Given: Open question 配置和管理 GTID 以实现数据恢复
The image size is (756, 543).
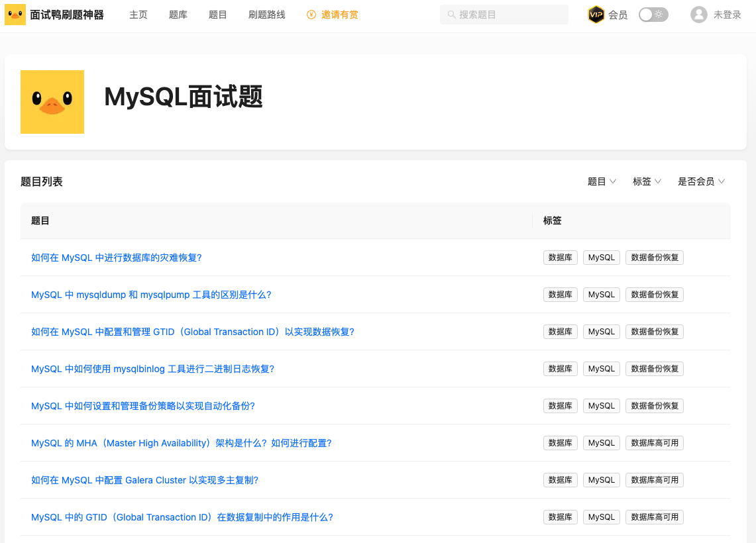Looking at the screenshot, I should [192, 332].
